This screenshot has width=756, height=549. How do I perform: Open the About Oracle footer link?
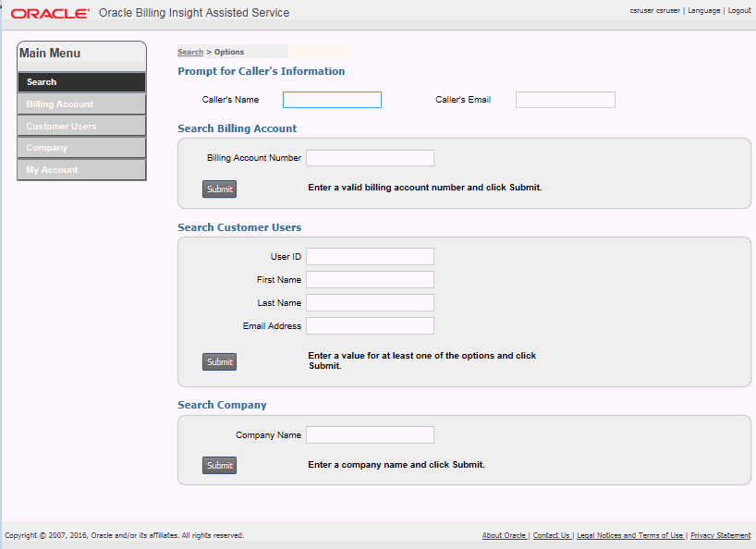[504, 535]
